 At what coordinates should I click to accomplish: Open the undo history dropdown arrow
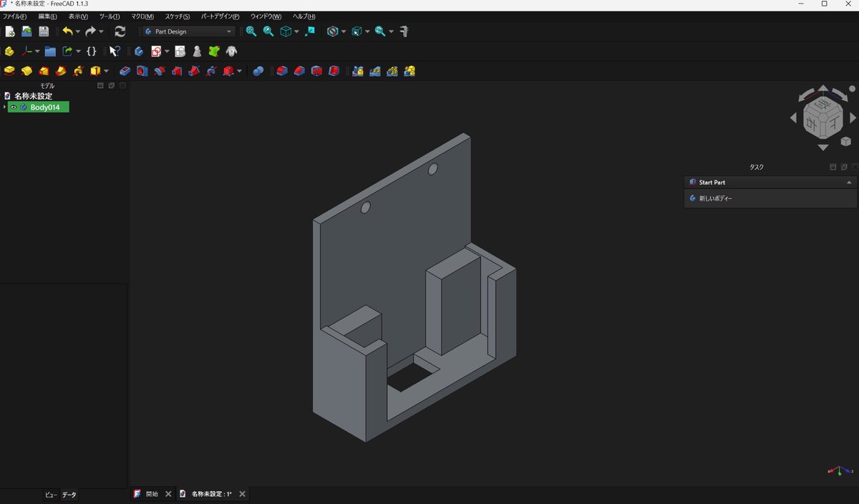click(78, 31)
